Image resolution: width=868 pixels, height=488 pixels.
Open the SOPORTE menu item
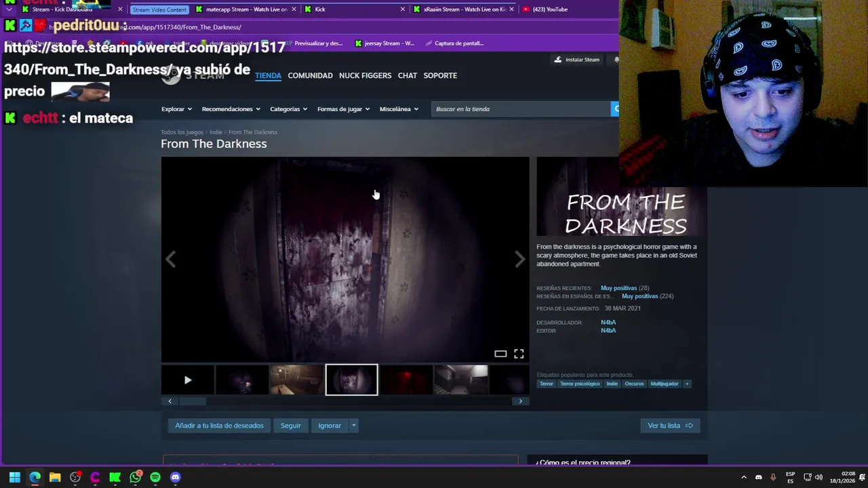tap(440, 75)
